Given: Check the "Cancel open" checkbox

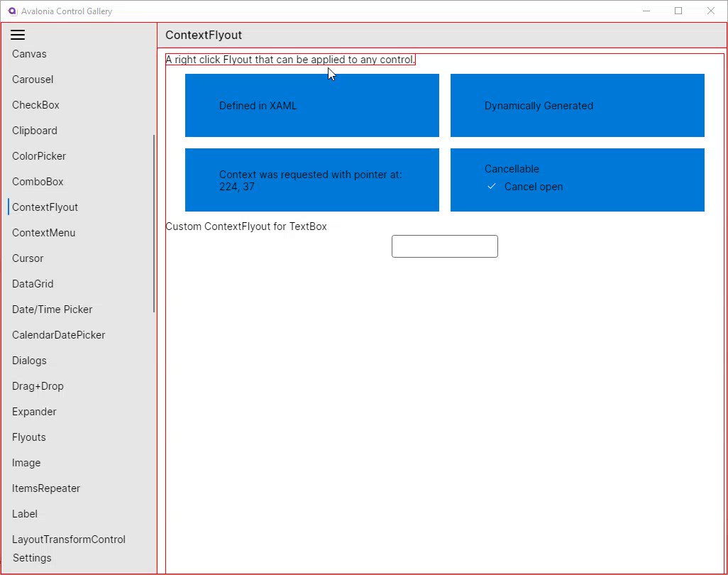Looking at the screenshot, I should 491,187.
